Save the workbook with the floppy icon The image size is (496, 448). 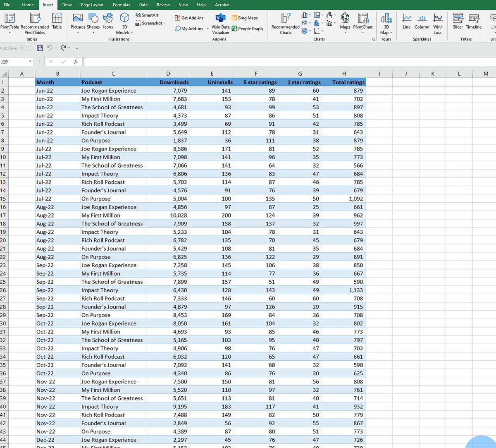coord(40,48)
